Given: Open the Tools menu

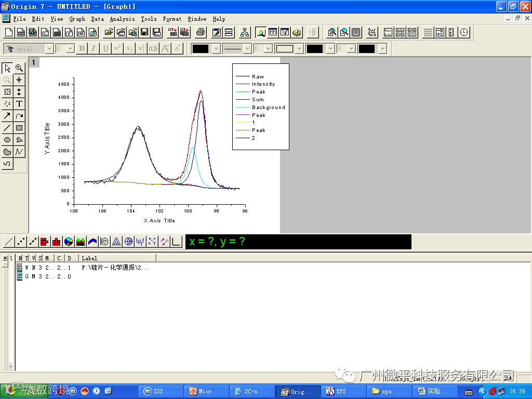Looking at the screenshot, I should 149,19.
